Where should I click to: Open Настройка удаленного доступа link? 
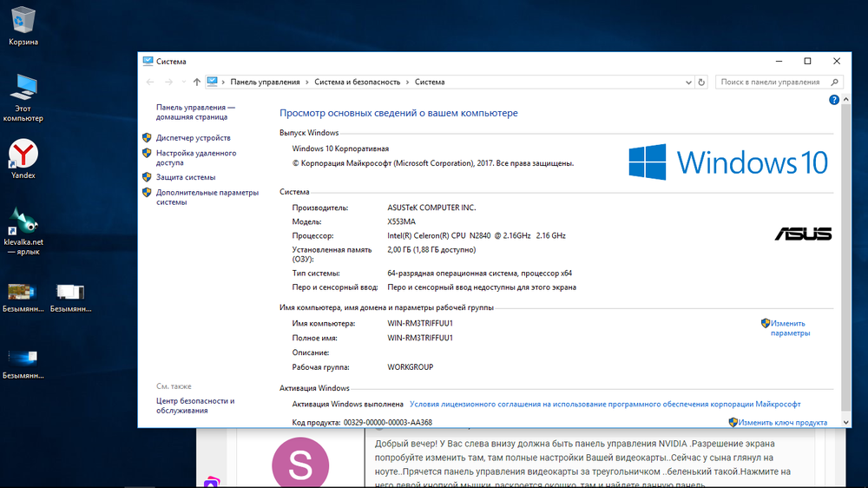(195, 157)
